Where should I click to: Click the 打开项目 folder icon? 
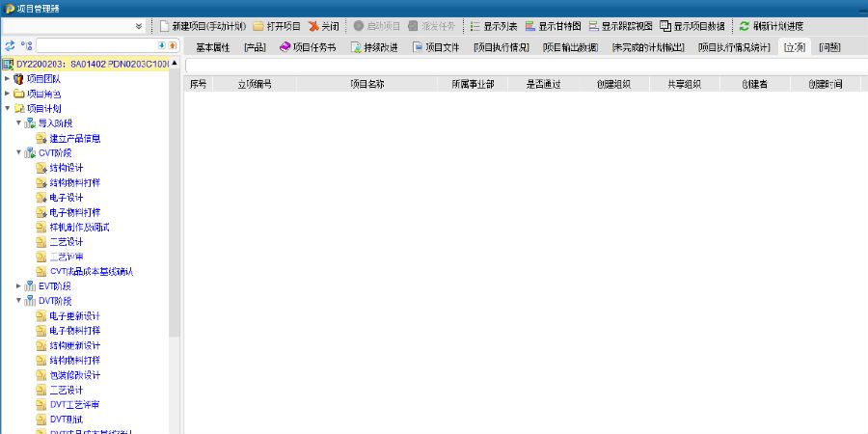pyautogui.click(x=258, y=26)
